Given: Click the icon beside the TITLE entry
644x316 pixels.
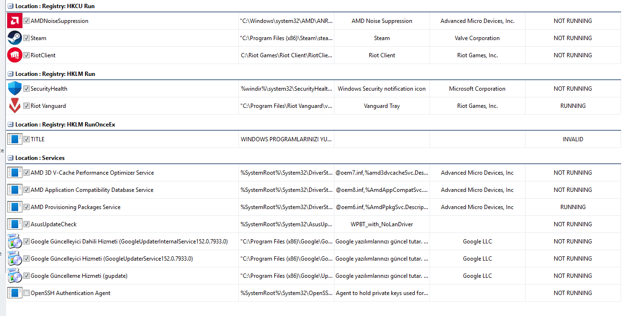Looking at the screenshot, I should tap(15, 139).
